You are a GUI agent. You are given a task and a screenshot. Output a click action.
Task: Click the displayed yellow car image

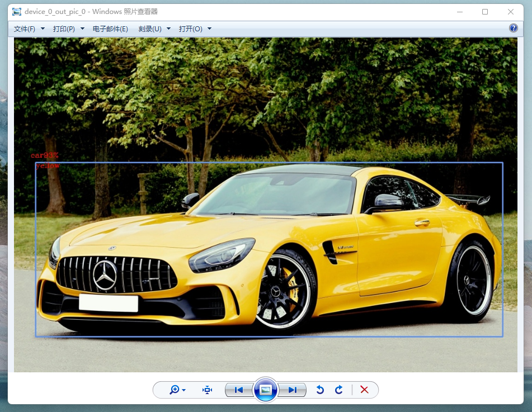266,205
